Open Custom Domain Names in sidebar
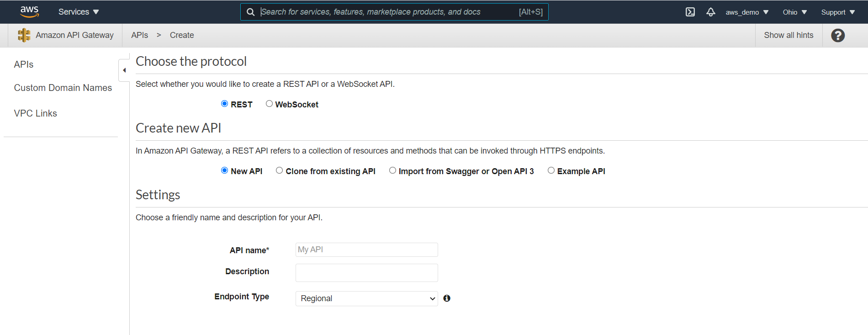This screenshot has width=868, height=335. [63, 88]
